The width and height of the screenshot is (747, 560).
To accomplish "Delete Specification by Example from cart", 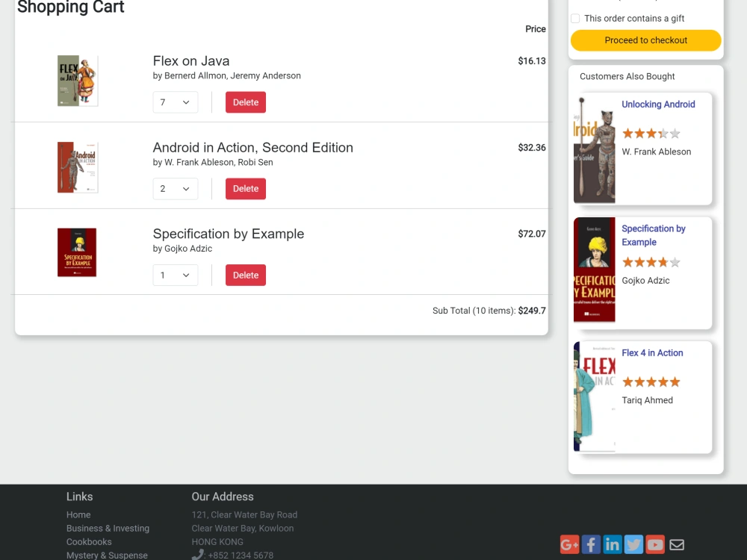I will 246,276.
